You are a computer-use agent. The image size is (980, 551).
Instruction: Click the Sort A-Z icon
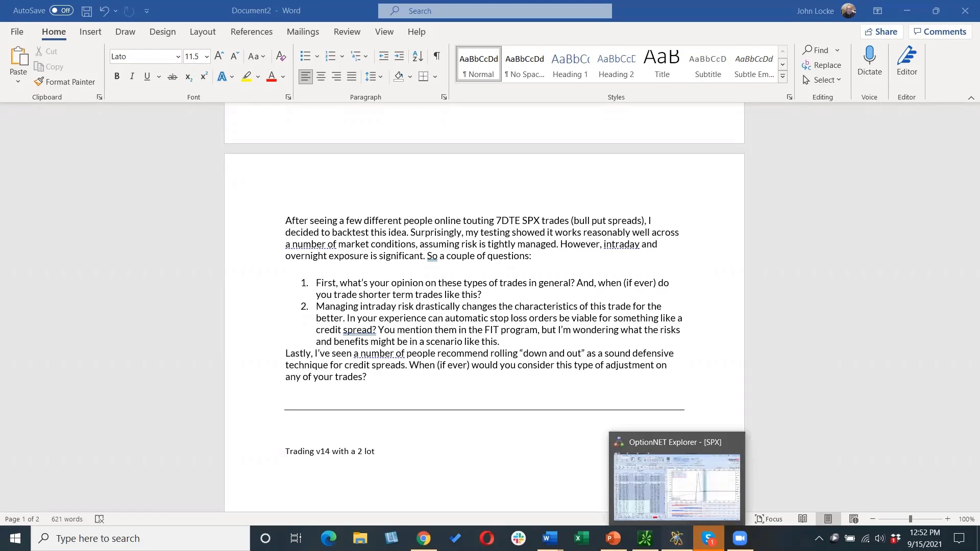pos(418,56)
